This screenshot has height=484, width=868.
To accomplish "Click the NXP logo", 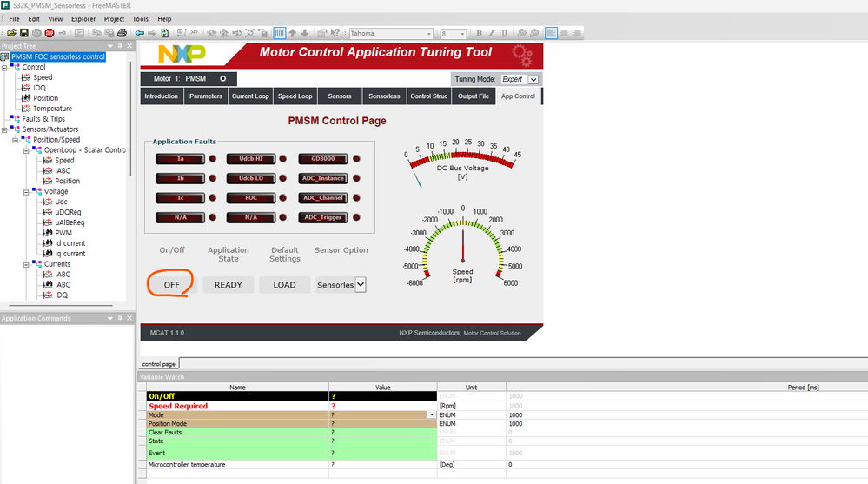I will (x=182, y=54).
